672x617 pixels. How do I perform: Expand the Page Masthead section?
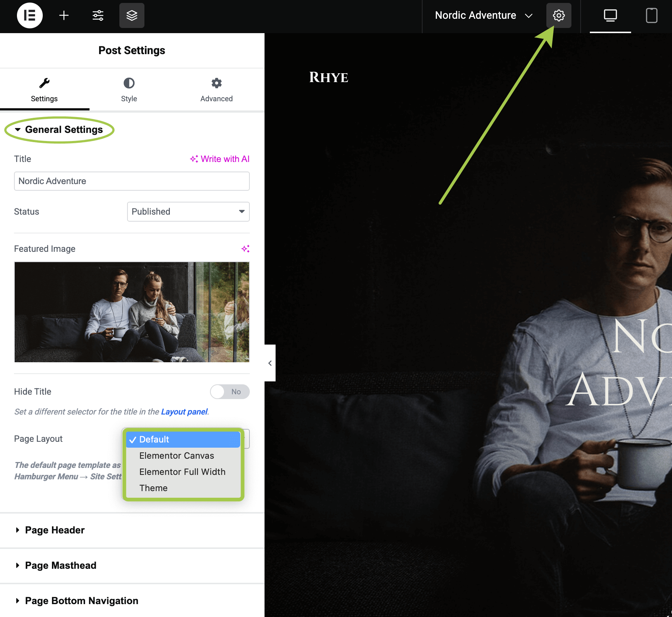click(60, 565)
